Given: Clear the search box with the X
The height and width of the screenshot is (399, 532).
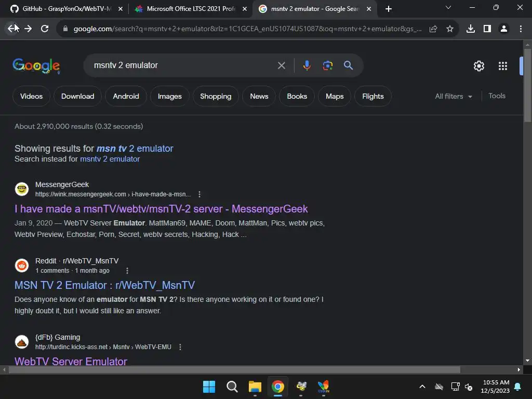Looking at the screenshot, I should coord(281,65).
